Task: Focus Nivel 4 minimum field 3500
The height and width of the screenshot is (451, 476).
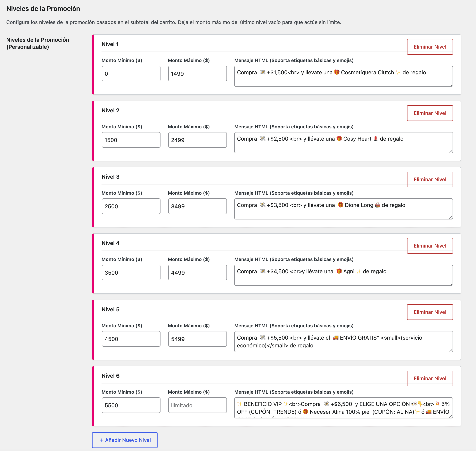Action: 131,273
